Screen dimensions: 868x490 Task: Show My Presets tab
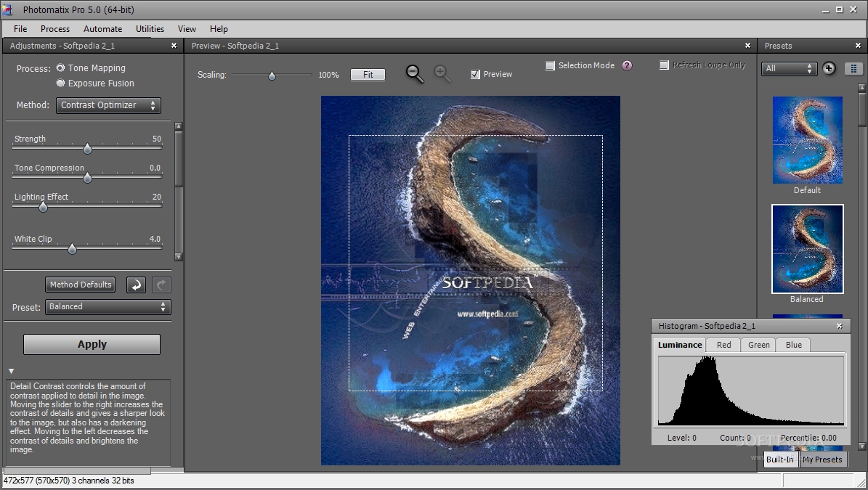822,460
